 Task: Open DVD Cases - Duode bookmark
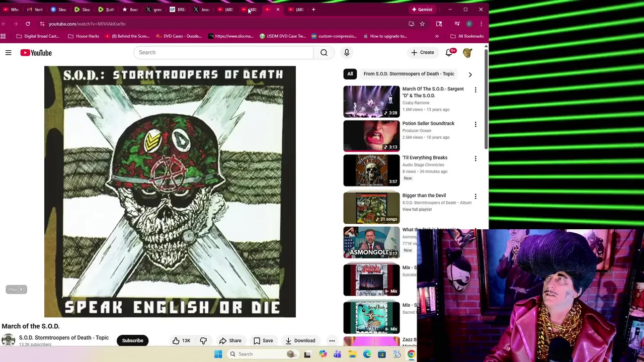(178, 36)
